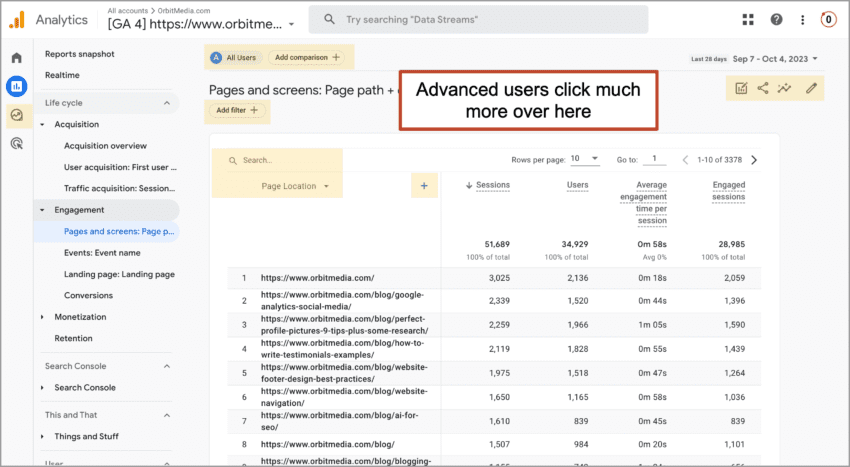This screenshot has height=467, width=850.
Task: Click the top search bar field
Action: [478, 20]
